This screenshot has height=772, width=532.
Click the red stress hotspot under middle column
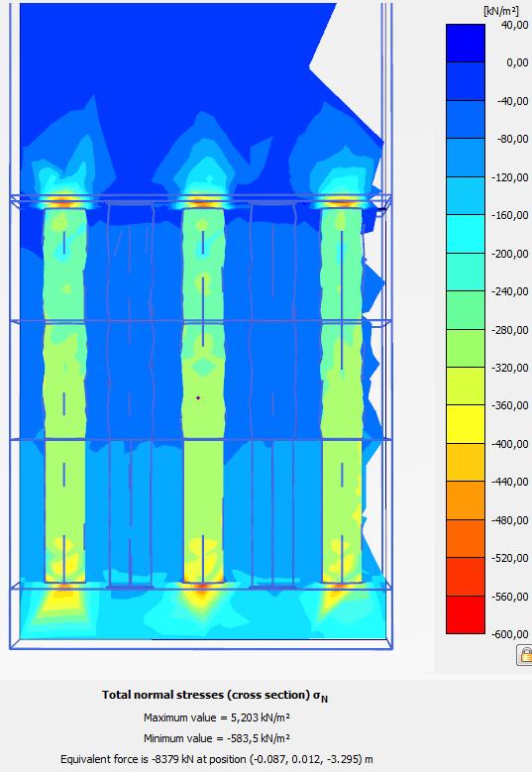click(x=201, y=587)
